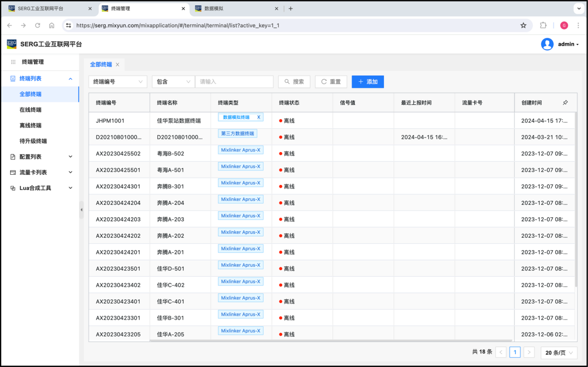588x367 pixels.
Task: Click the SERG platform logo icon
Action: pyautogui.click(x=12, y=44)
